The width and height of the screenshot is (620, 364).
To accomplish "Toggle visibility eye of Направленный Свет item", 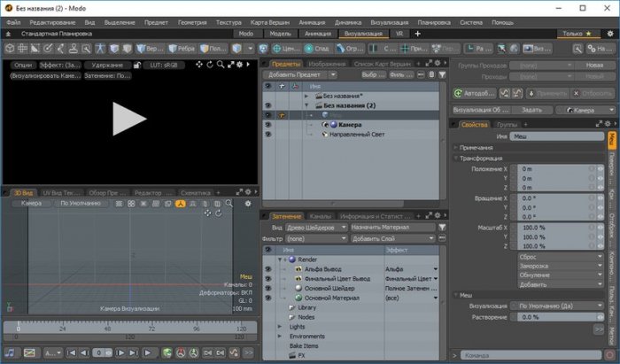I will pyautogui.click(x=268, y=135).
